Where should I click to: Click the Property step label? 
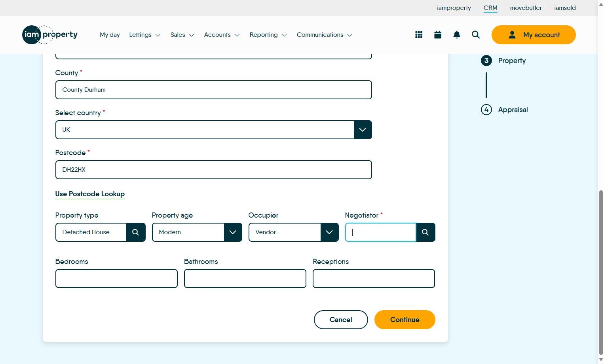(x=512, y=61)
